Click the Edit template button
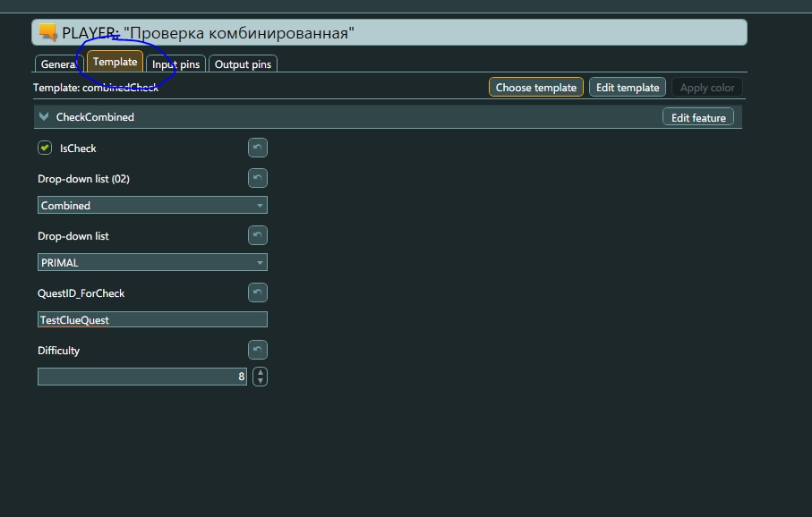The width and height of the screenshot is (812, 517). pyautogui.click(x=627, y=88)
